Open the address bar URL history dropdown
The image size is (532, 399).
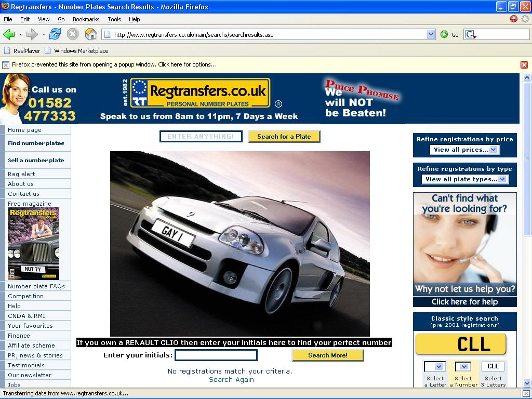[431, 35]
